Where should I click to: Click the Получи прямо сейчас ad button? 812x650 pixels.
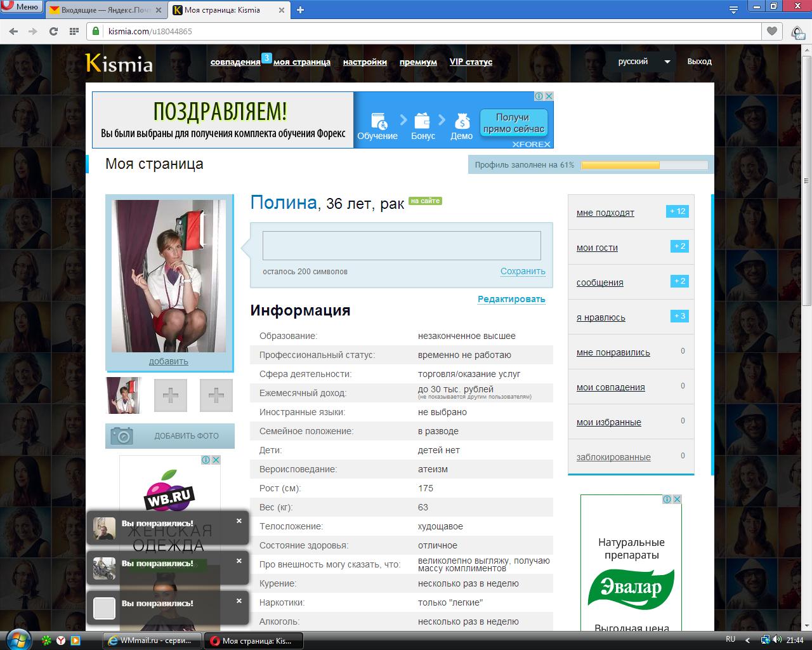(514, 123)
